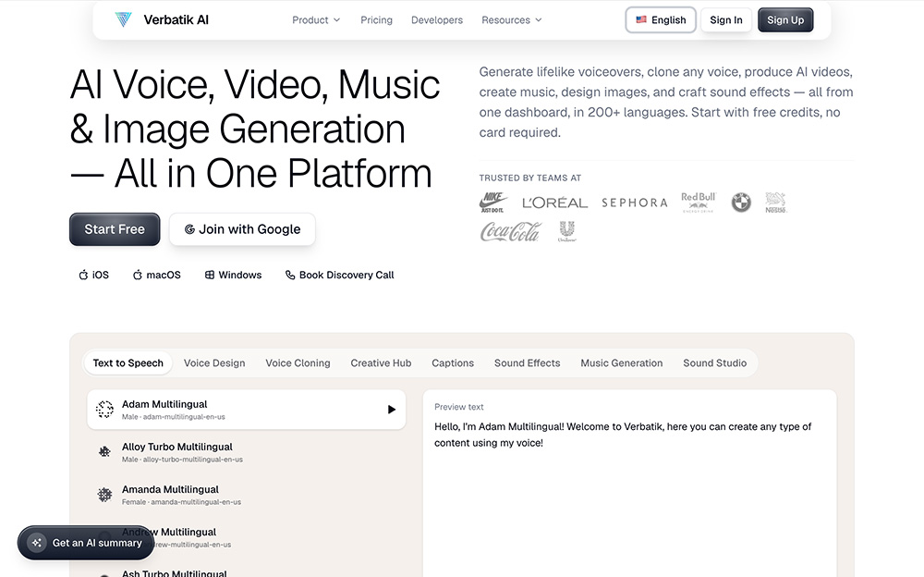Click the Windows logo icon

point(209,275)
